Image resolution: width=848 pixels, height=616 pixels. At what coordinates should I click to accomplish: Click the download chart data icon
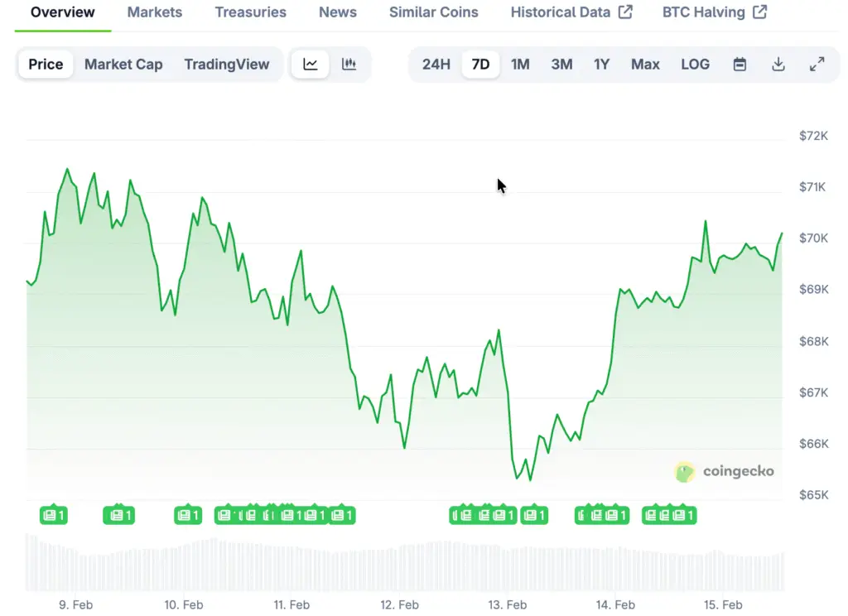pyautogui.click(x=778, y=65)
